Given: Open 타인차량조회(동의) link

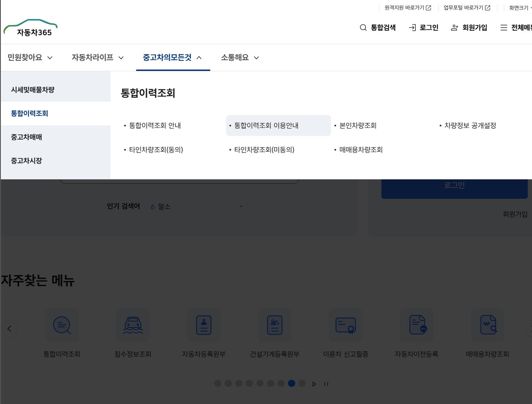Looking at the screenshot, I should pyautogui.click(x=156, y=150).
